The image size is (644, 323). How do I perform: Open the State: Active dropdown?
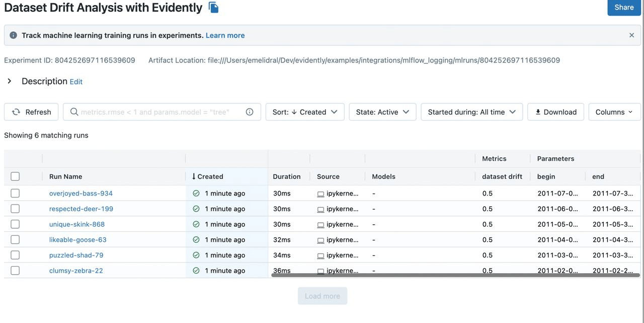(x=382, y=112)
